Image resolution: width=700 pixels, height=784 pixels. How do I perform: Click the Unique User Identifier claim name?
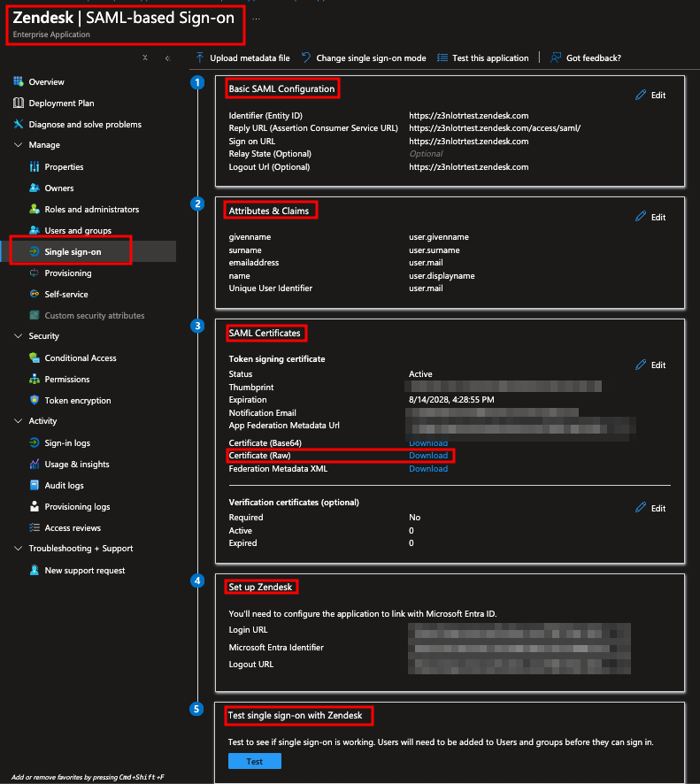pos(271,288)
